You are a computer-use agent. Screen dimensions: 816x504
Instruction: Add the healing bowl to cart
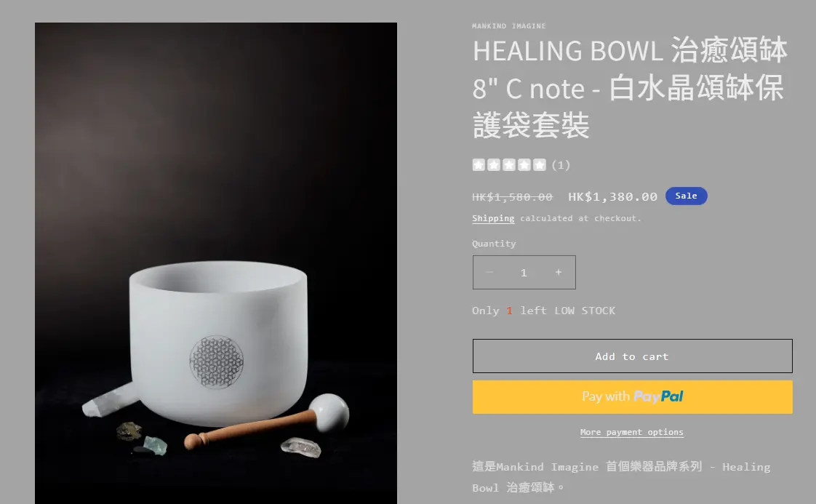coord(632,356)
